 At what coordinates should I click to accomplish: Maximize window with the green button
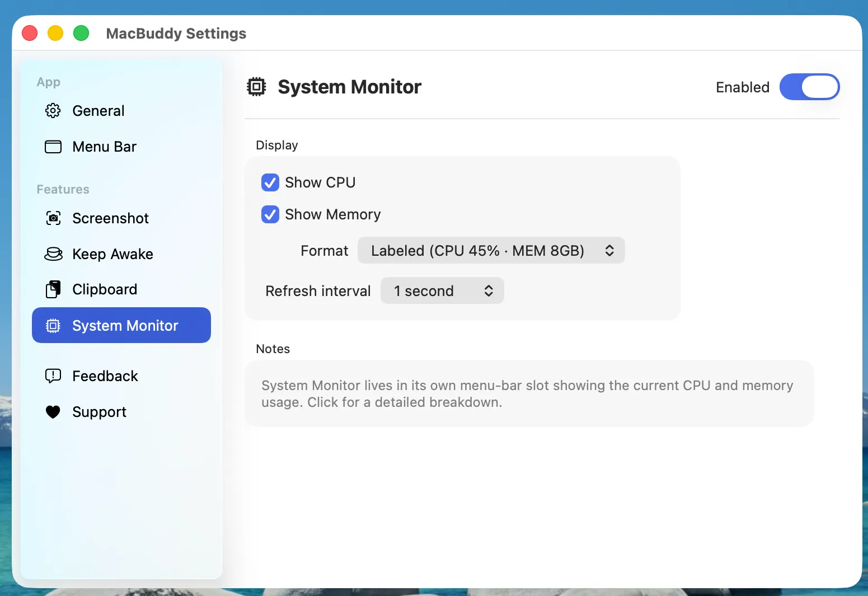tap(81, 33)
